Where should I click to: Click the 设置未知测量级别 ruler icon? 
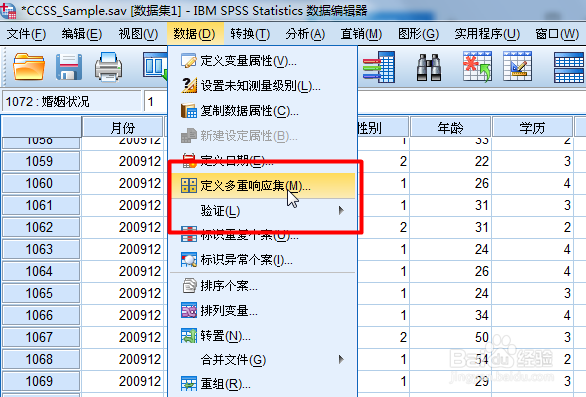189,86
